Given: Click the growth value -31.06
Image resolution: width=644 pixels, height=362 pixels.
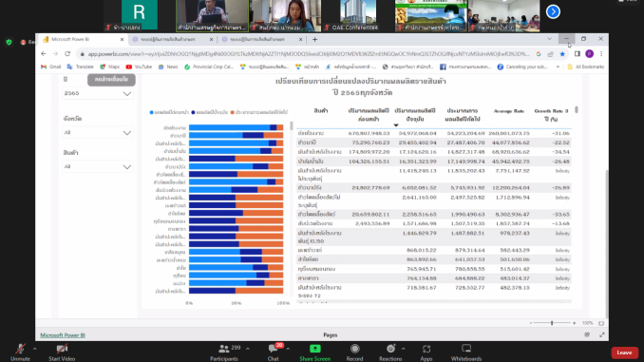Looking at the screenshot, I should (561, 133).
